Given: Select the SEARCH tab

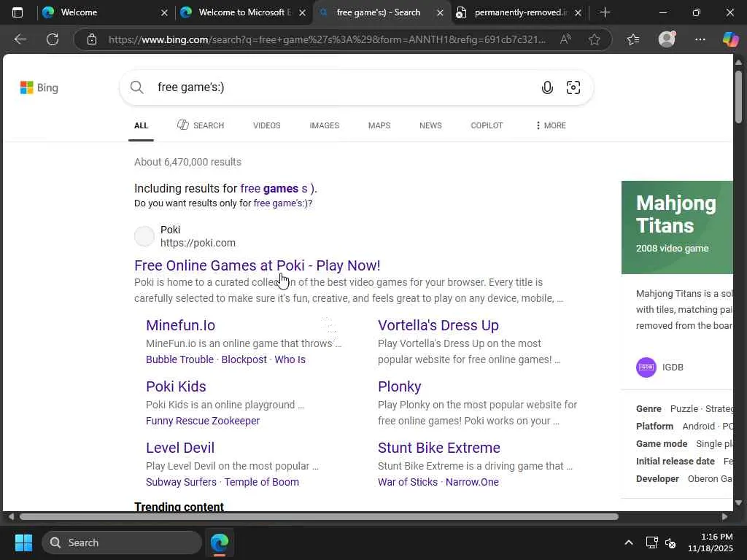Looking at the screenshot, I should [x=201, y=125].
